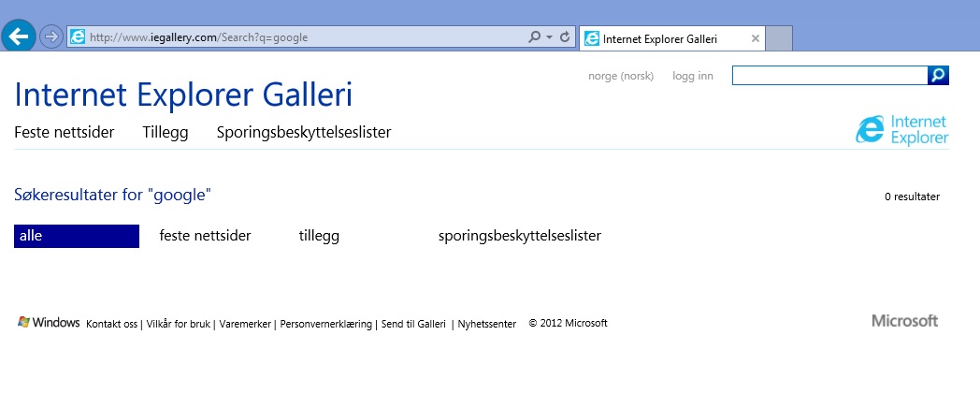Click the Send til Galleri link

tap(413, 324)
